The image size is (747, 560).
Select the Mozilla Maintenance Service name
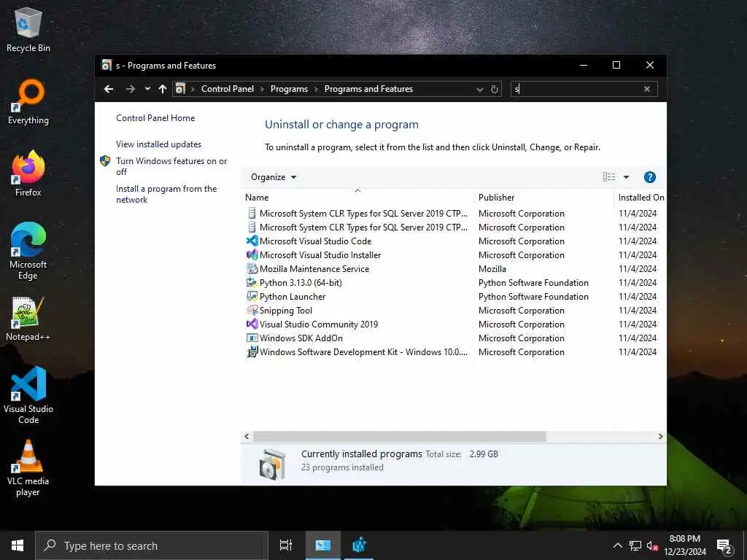point(314,268)
